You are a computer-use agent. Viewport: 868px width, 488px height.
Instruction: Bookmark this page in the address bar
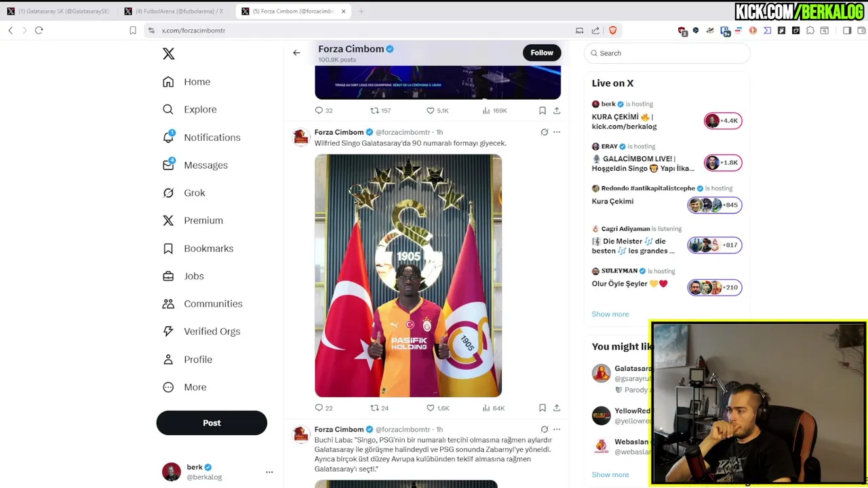coord(133,30)
